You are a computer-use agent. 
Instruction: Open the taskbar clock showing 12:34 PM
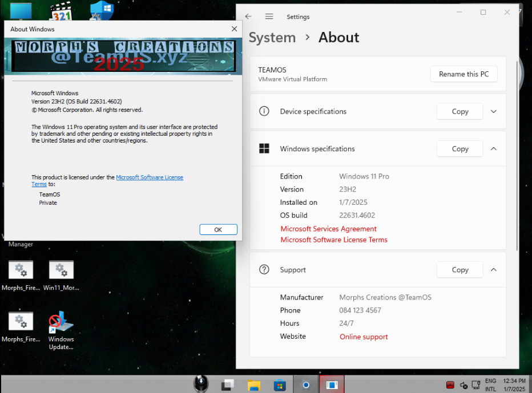point(514,385)
